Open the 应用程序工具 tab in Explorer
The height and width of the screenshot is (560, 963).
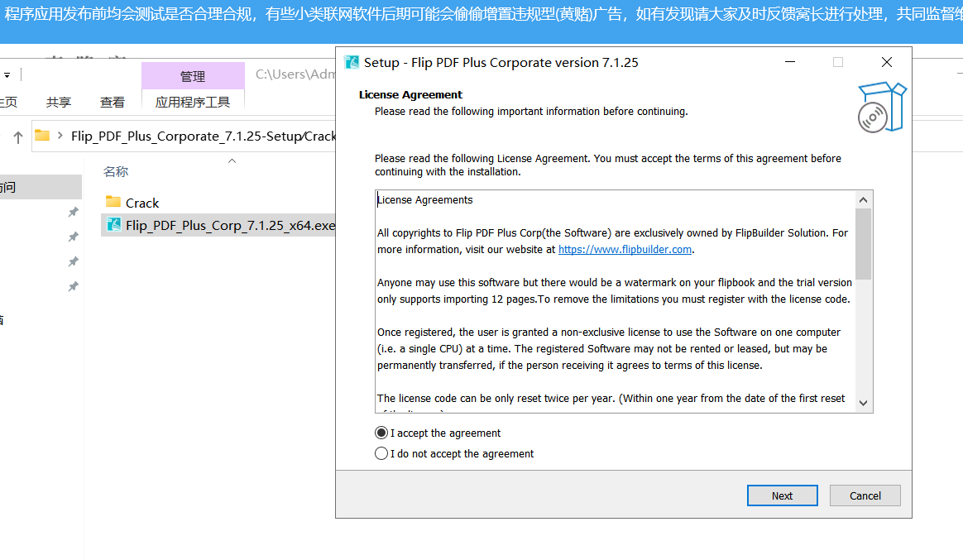pyautogui.click(x=193, y=102)
